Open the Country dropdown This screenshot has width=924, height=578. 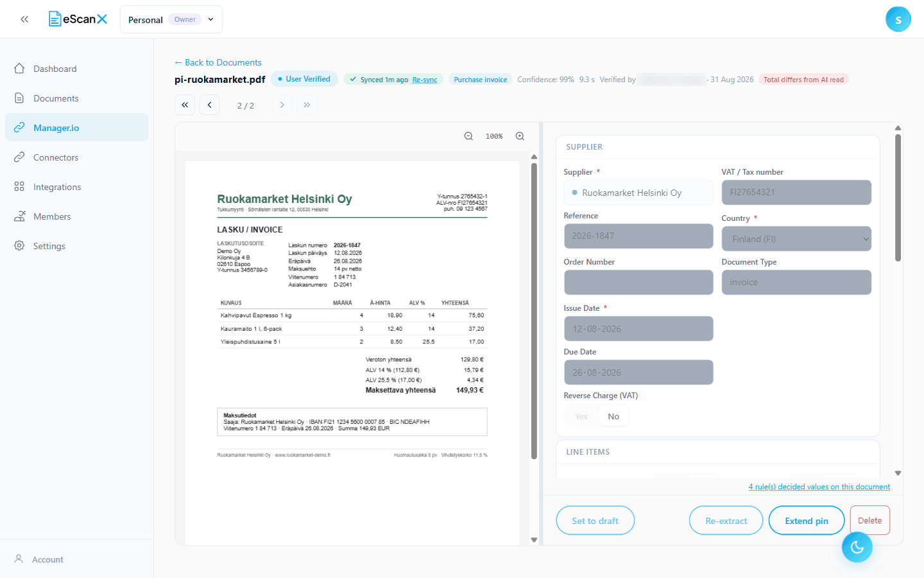point(796,239)
